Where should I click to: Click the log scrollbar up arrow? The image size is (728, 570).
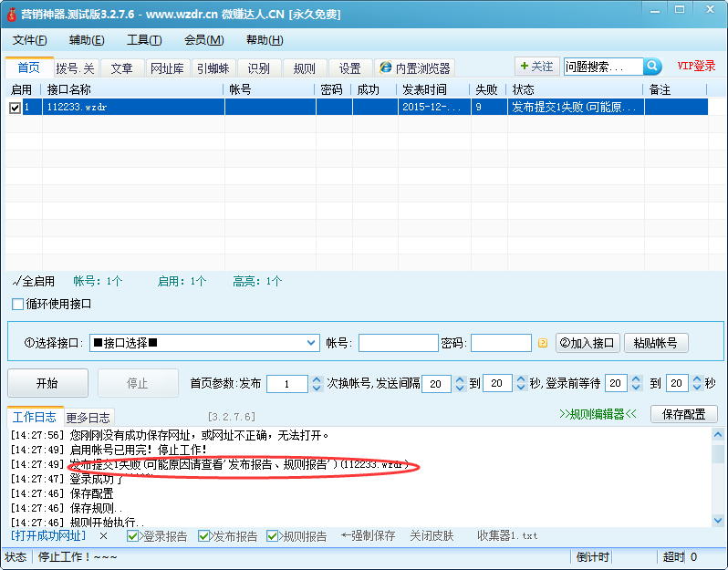coord(718,435)
